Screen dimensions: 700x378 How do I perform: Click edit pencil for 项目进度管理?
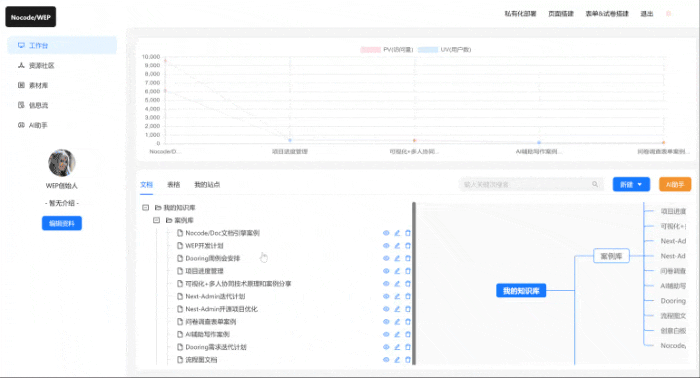click(x=397, y=271)
